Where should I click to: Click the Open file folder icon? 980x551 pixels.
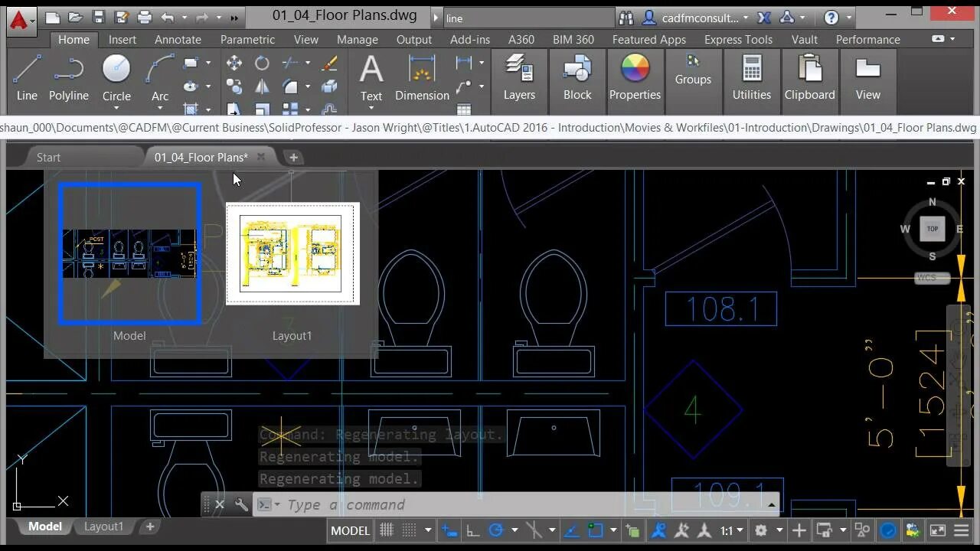tap(75, 17)
